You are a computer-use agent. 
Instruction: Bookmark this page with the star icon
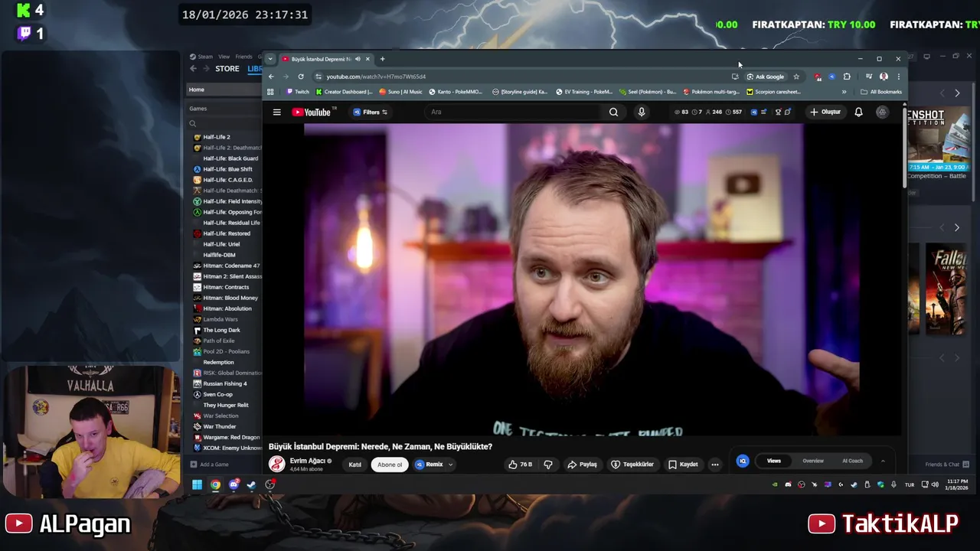pyautogui.click(x=796, y=77)
